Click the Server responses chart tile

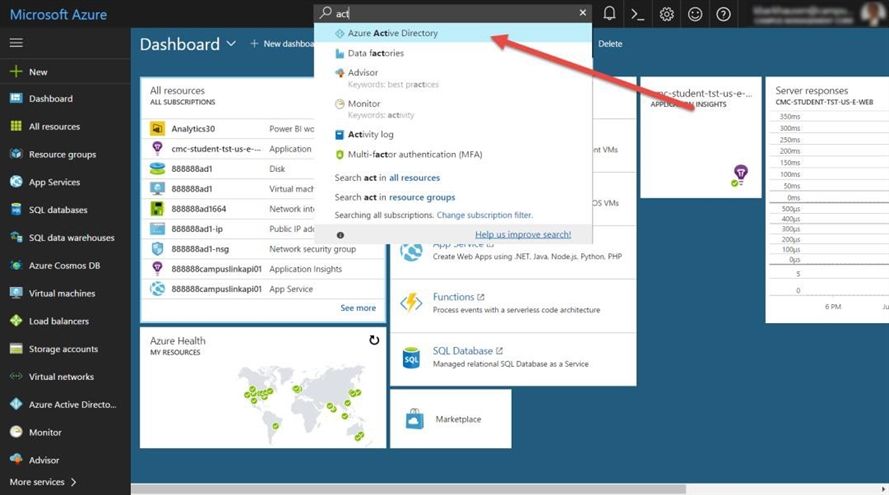coord(827,200)
